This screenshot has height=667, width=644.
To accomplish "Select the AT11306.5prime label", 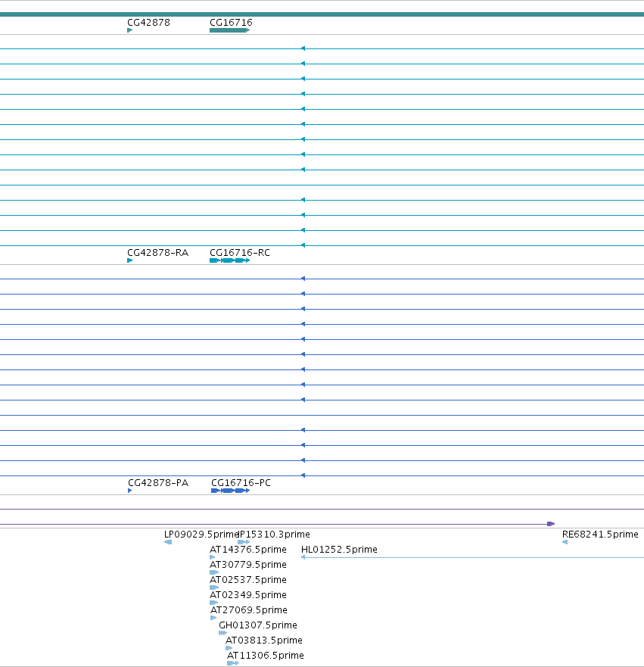I will 266,656.
